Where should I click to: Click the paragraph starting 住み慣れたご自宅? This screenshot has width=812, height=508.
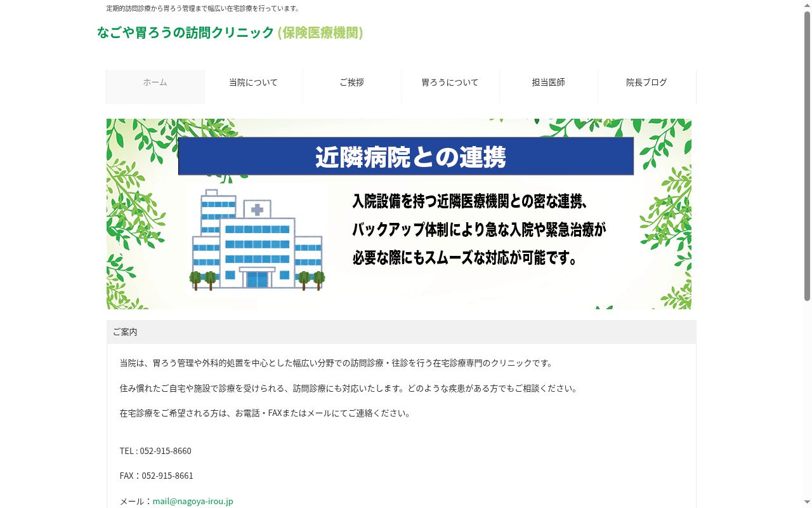click(x=350, y=388)
